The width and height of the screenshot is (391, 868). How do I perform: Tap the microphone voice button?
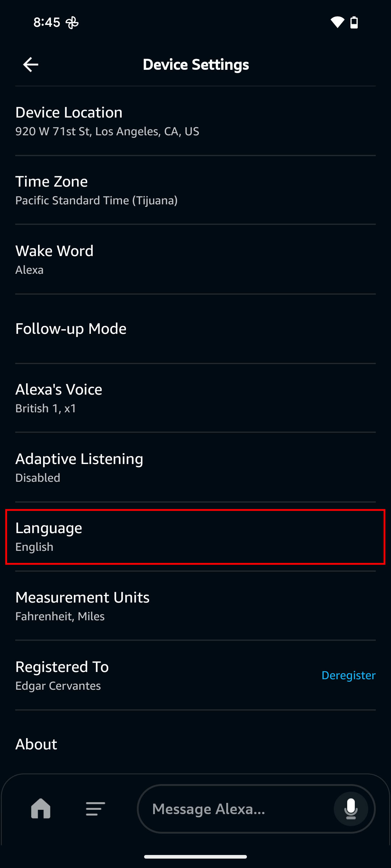click(x=350, y=809)
